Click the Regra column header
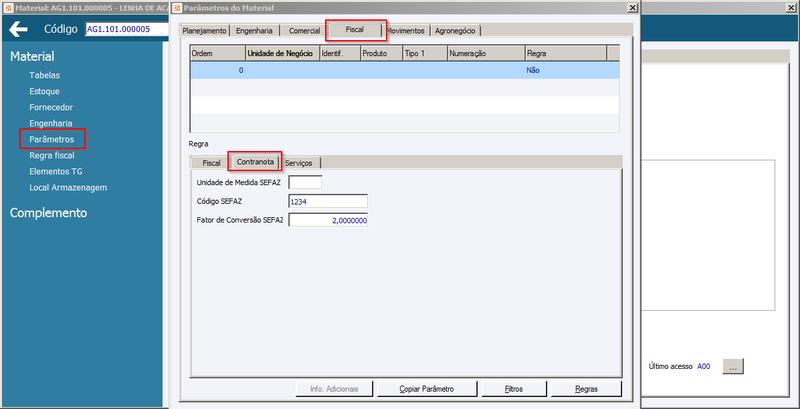Screen dimensions: 800x409 (x=566, y=54)
